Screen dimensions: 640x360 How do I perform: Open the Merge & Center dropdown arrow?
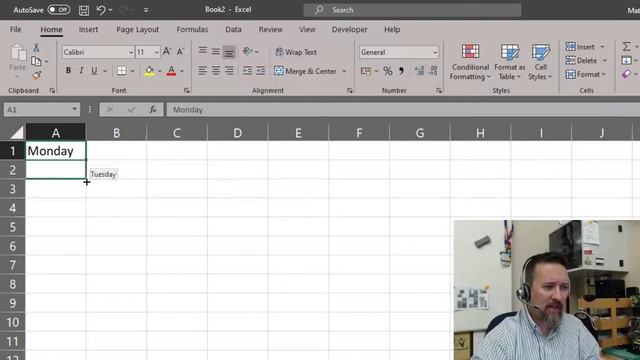pyautogui.click(x=344, y=71)
